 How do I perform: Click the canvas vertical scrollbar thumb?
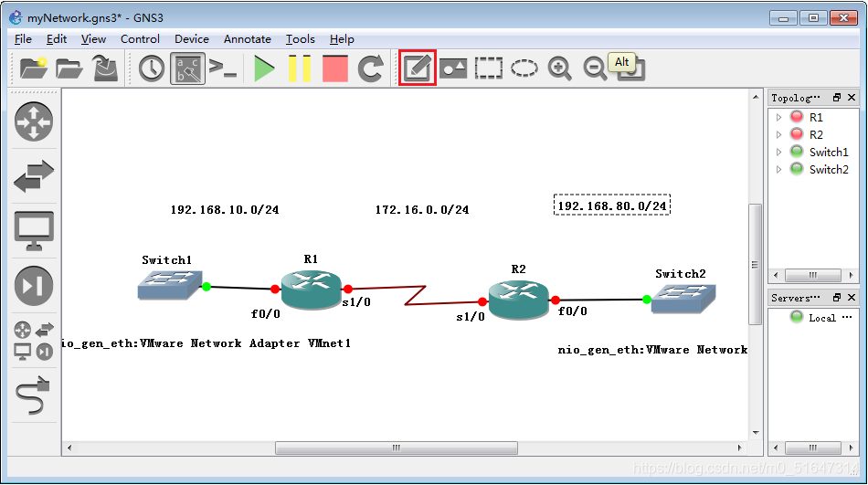coord(755,265)
